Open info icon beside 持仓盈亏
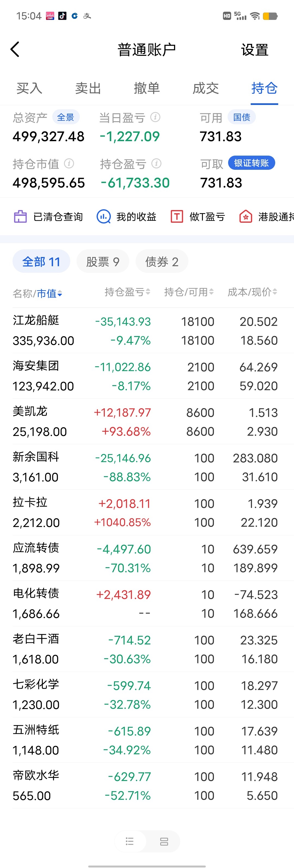The image size is (294, 868). coord(156,164)
